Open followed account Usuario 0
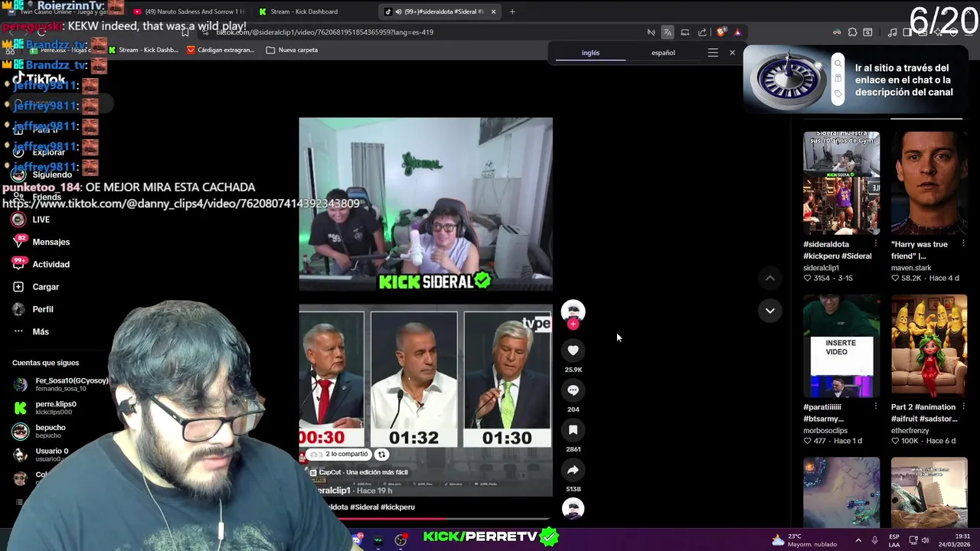Viewport: 980px width, 551px height. point(41,455)
